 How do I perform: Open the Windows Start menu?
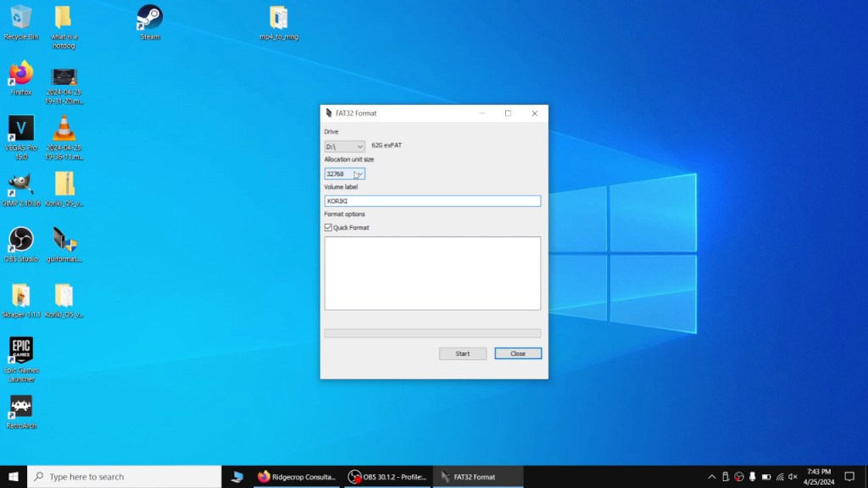tap(13, 476)
